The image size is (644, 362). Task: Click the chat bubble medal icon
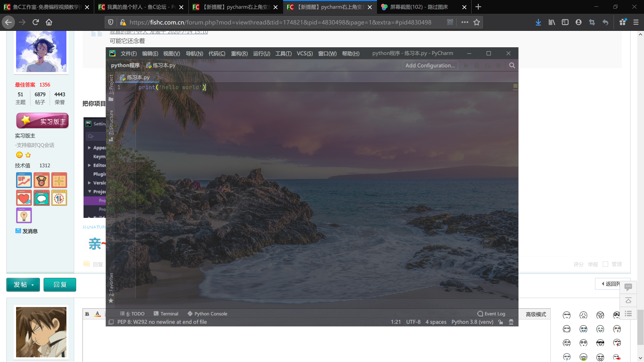coord(42,198)
